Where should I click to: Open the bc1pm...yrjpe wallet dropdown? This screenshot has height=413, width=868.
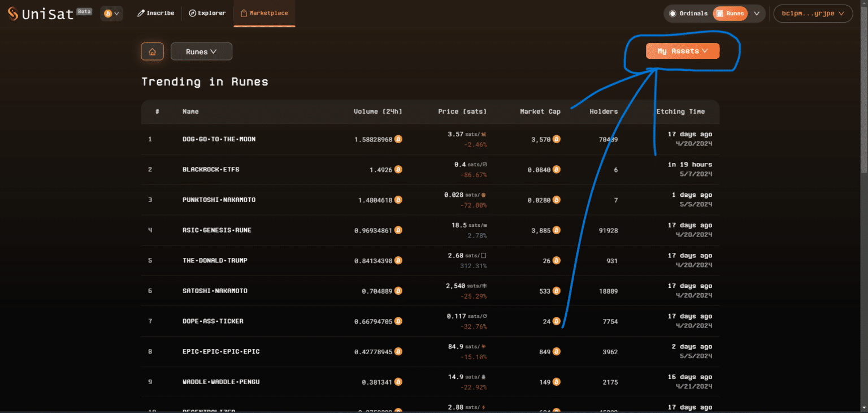[x=813, y=13]
